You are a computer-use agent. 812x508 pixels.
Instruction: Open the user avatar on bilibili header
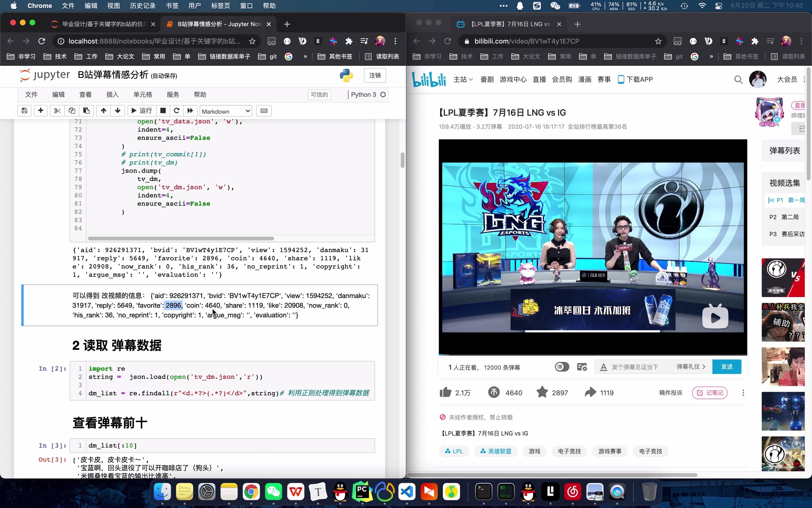[758, 79]
